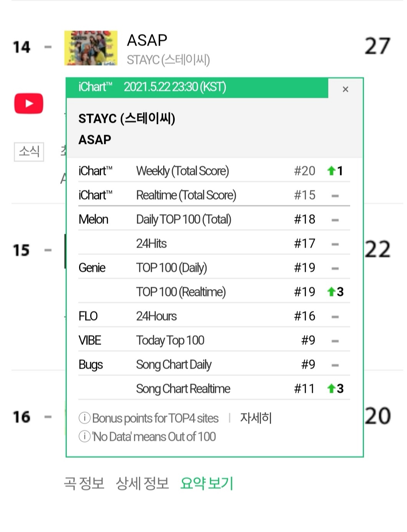Open the 곡 정보 tab
407x532 pixels.
pos(84,483)
